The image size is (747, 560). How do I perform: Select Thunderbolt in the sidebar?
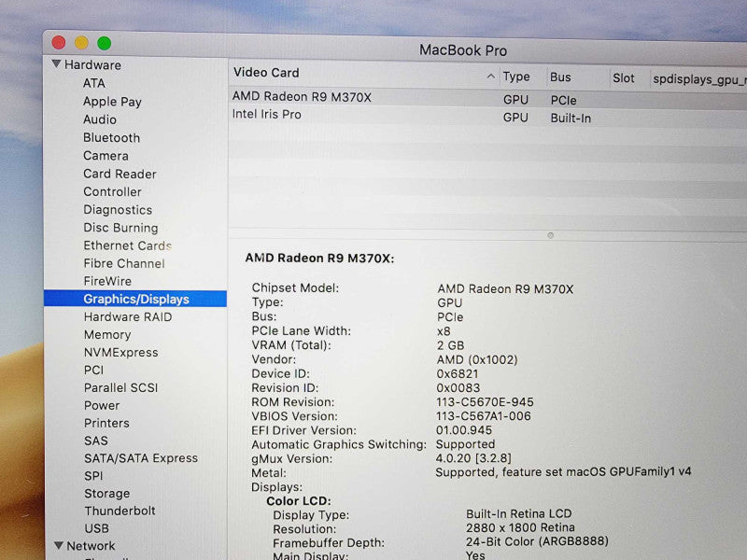[x=120, y=511]
